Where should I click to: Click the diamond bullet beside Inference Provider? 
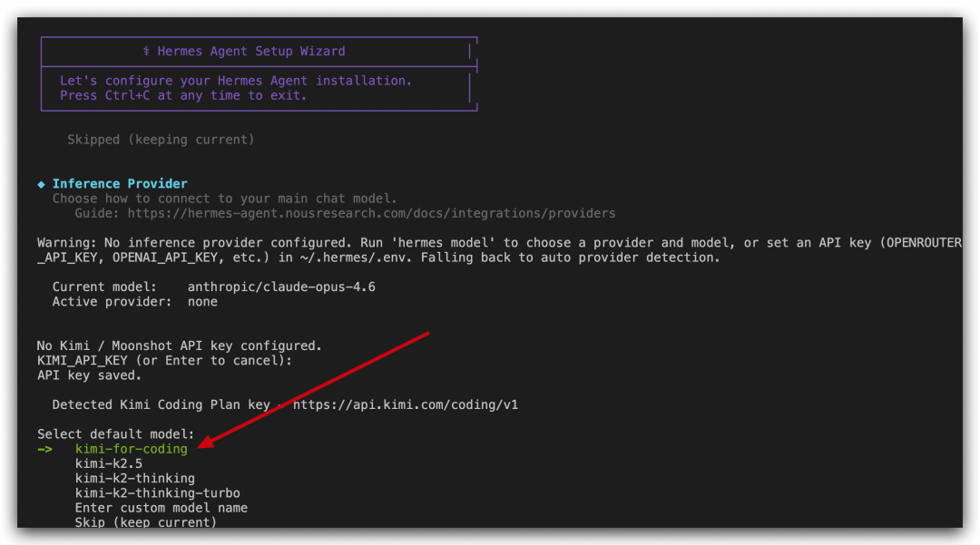tap(41, 184)
